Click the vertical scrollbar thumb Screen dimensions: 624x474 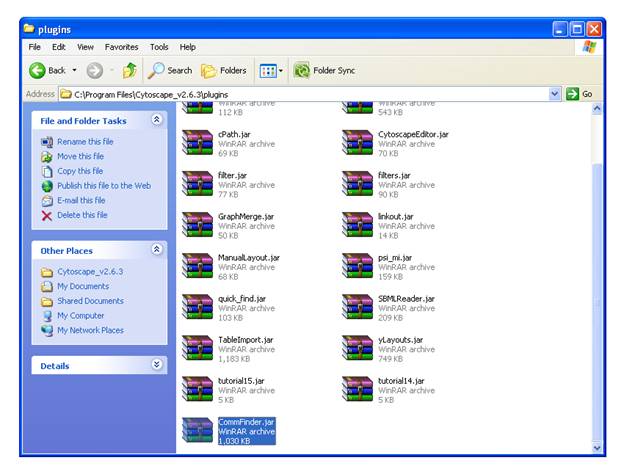coord(597,301)
